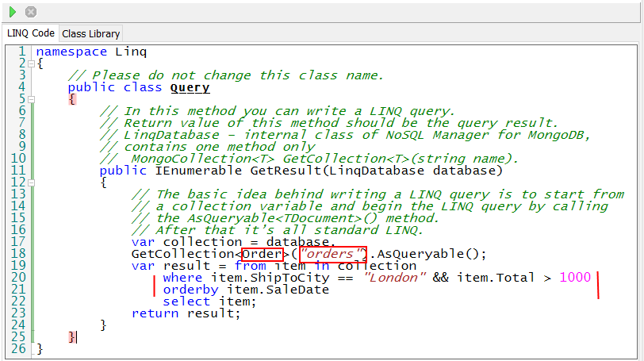Click the orderby keyword on line 21
The width and height of the screenshot is (644, 361).
187,290
